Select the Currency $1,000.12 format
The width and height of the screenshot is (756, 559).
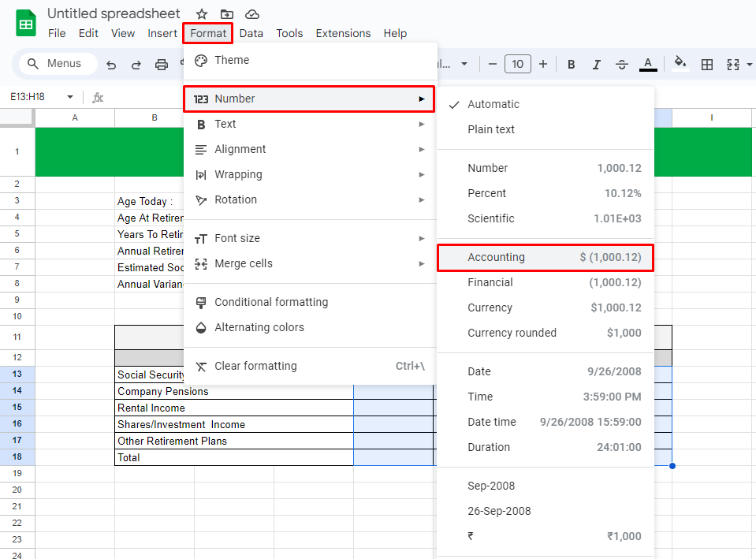[x=546, y=307]
